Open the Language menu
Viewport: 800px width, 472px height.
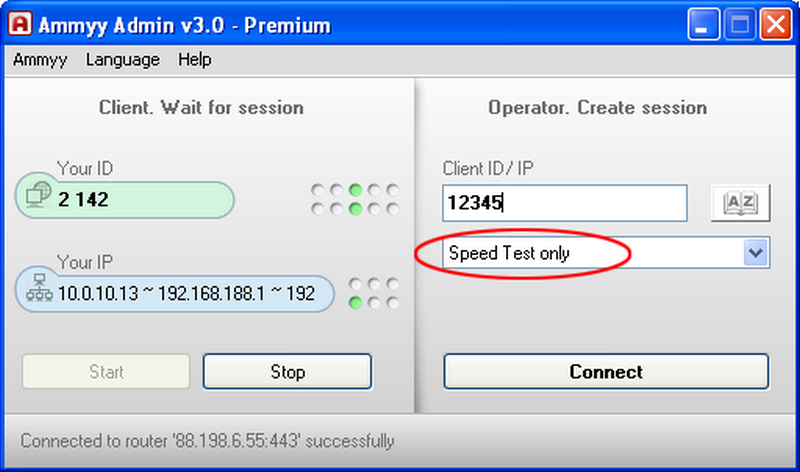[122, 60]
